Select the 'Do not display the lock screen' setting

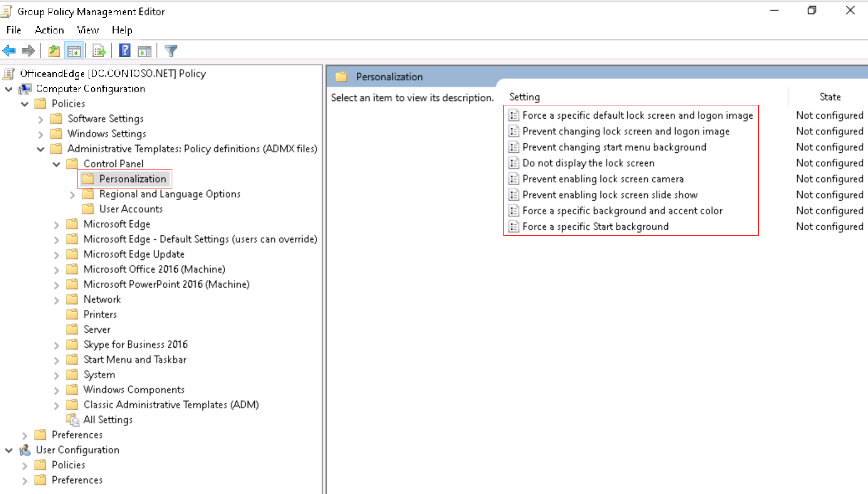(x=588, y=163)
